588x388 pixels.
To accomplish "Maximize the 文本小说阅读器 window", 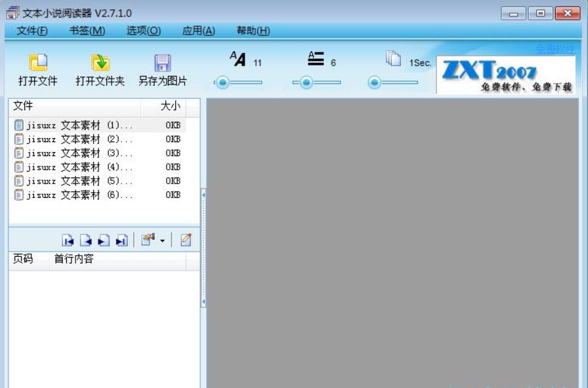I will tap(540, 14).
